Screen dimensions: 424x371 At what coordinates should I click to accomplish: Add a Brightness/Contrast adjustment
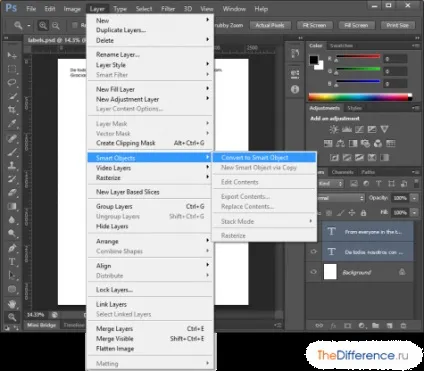coord(334,129)
